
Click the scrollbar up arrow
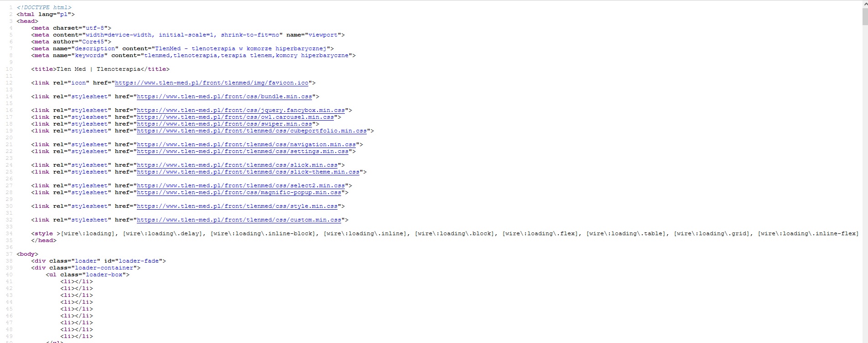point(865,3)
